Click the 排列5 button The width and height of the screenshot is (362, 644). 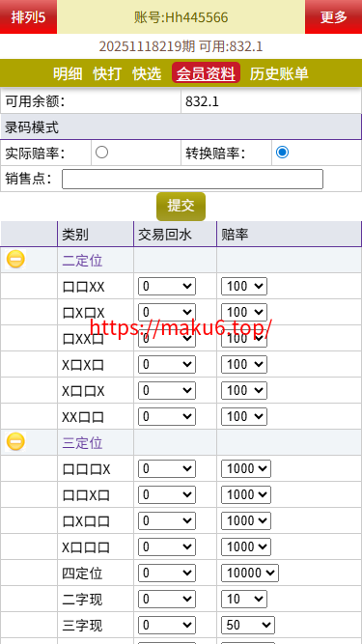(28, 16)
